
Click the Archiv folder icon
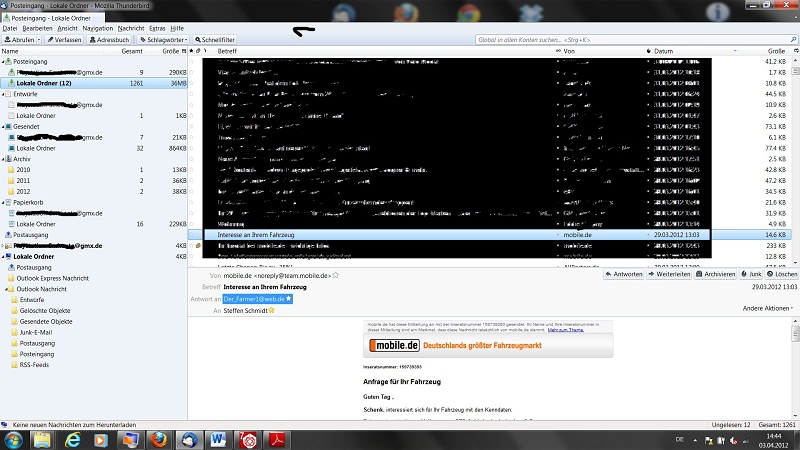pos(8,159)
